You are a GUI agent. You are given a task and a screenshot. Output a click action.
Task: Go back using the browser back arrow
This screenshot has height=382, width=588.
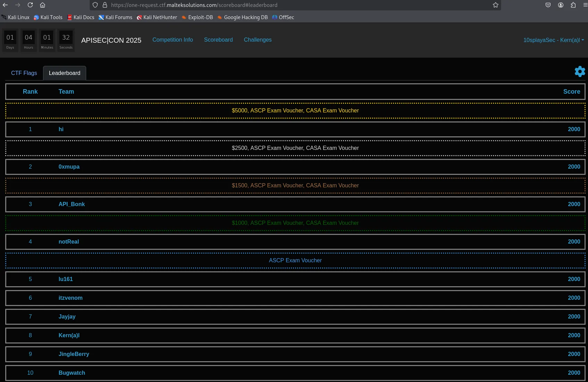(5, 5)
